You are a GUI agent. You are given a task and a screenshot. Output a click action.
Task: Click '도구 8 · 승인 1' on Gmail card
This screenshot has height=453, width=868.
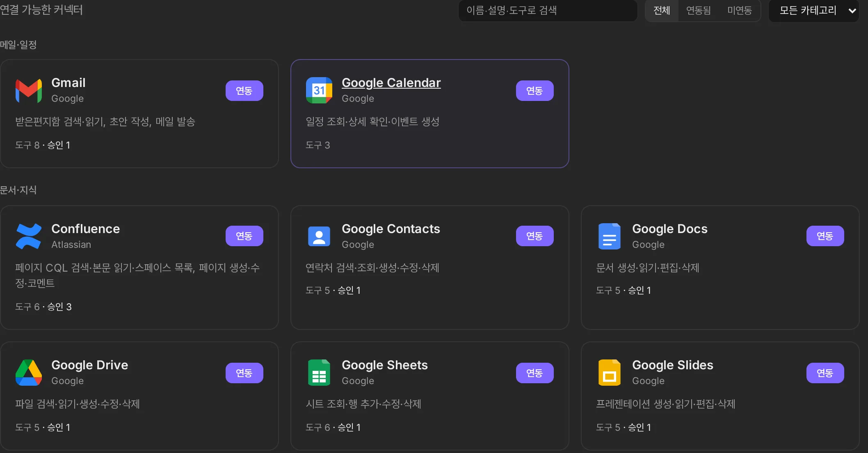[x=43, y=145]
